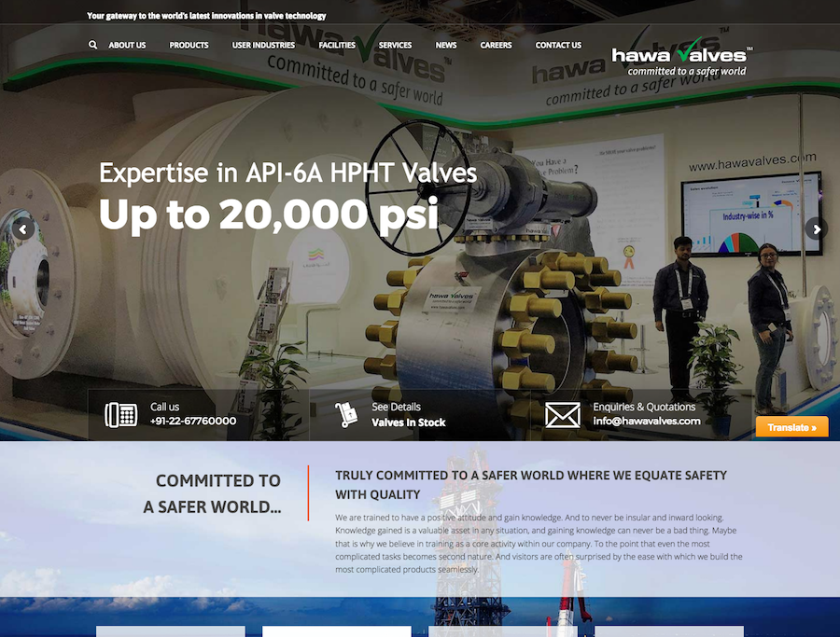840x637 pixels.
Task: Click the envelope enquiries icon
Action: tap(563, 414)
